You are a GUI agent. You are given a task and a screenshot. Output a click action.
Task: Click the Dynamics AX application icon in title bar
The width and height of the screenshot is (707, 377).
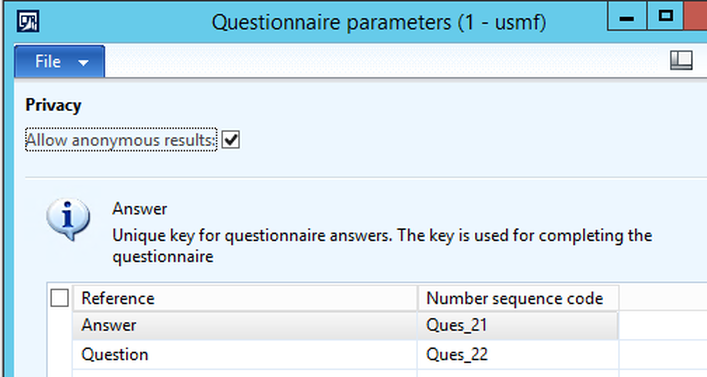pyautogui.click(x=28, y=21)
